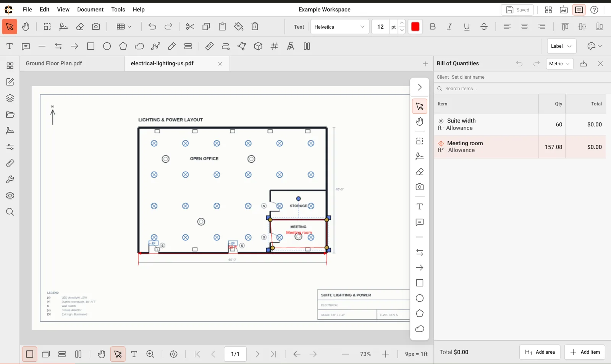
Task: Delete selection with the trash icon
Action: (255, 27)
